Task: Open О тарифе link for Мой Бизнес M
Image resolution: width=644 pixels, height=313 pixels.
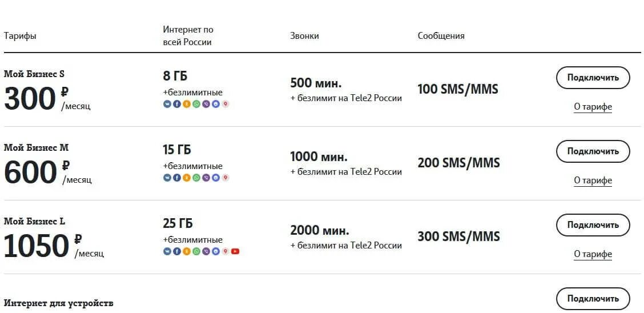Action: coord(593,180)
